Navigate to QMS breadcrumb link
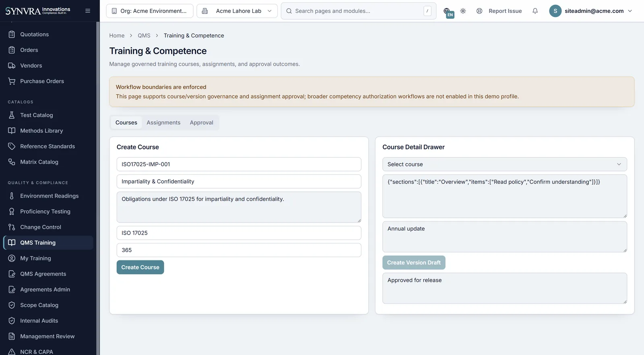The height and width of the screenshot is (355, 644). pos(144,35)
